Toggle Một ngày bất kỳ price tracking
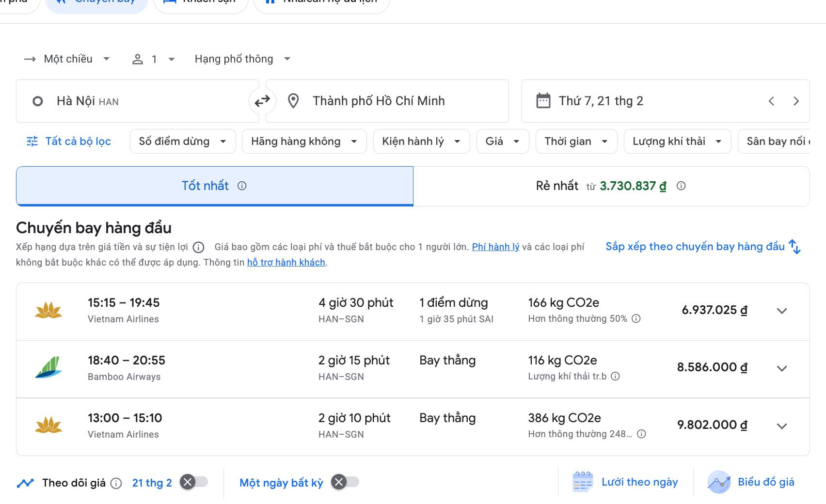Screen dimensions: 826x504 (x=345, y=482)
